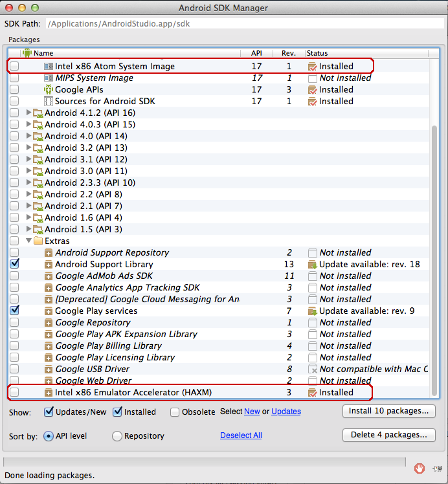
Task: Click the Android robot icon in Name header
Action: point(27,53)
